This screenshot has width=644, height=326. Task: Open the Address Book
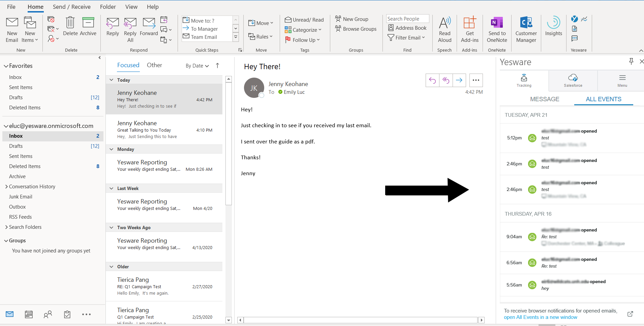pos(407,28)
